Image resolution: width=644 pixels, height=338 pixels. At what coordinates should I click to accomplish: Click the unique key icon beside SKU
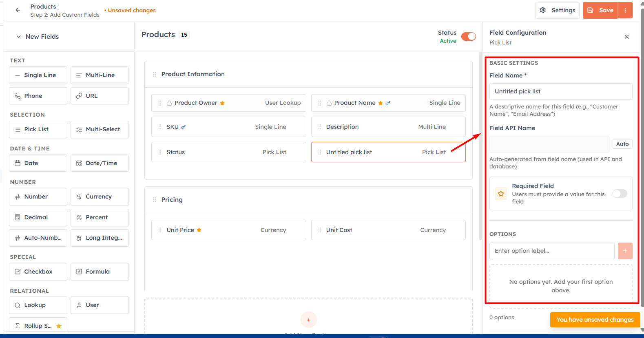(184, 127)
